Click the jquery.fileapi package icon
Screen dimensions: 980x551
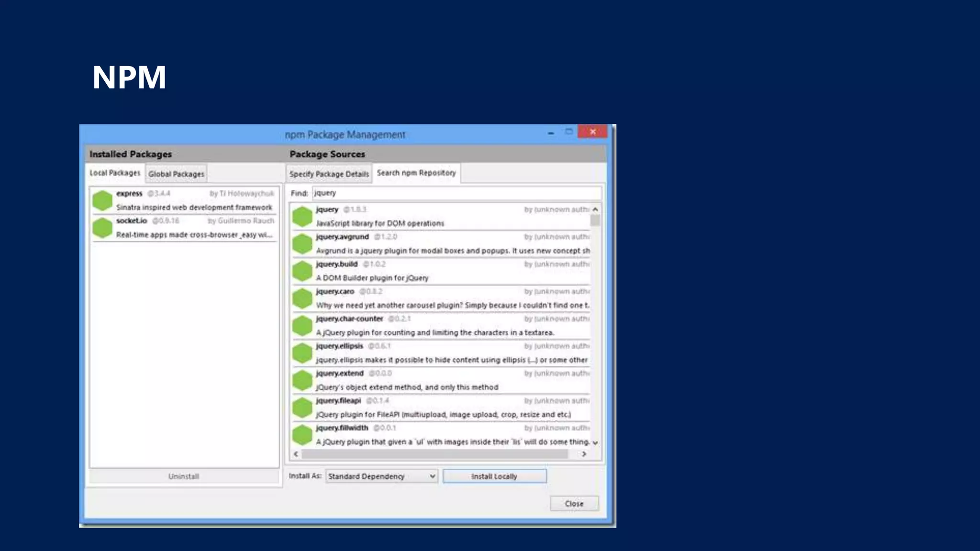coord(302,408)
